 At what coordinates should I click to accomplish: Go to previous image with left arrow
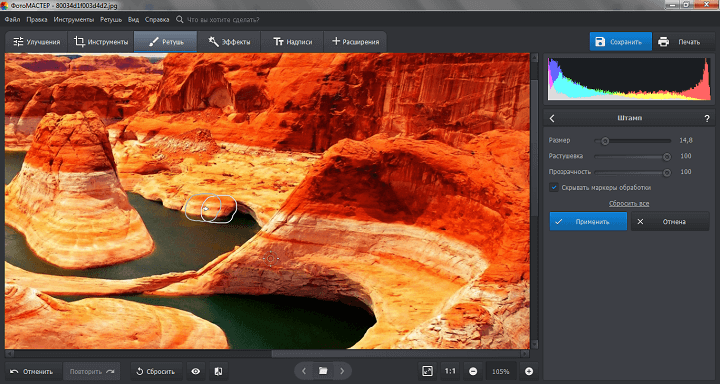coord(304,371)
